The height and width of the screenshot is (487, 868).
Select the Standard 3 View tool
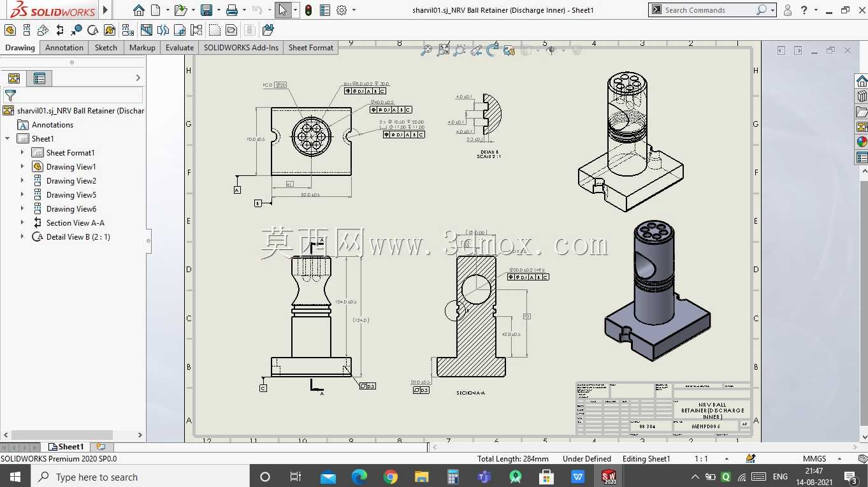point(128,30)
